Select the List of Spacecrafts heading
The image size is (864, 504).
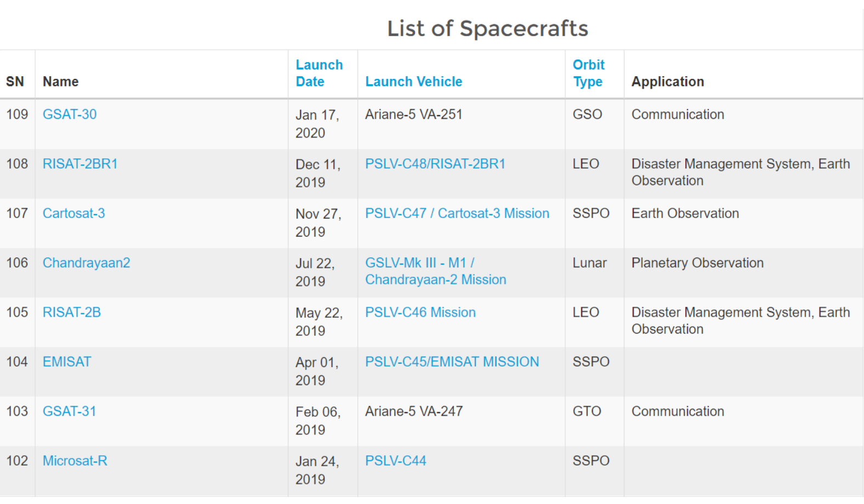487,28
